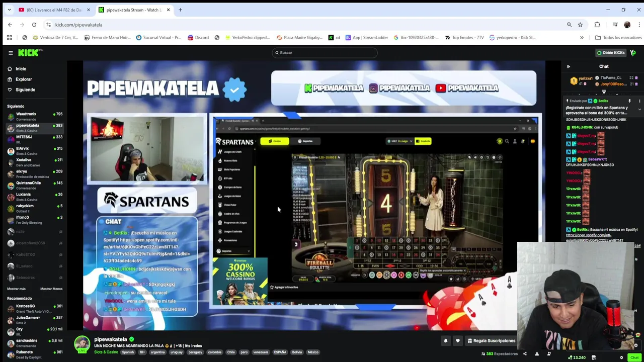Viewport: 644px width, 362px height.
Task: Open the Chrome three-dot menu
Action: tap(639, 25)
